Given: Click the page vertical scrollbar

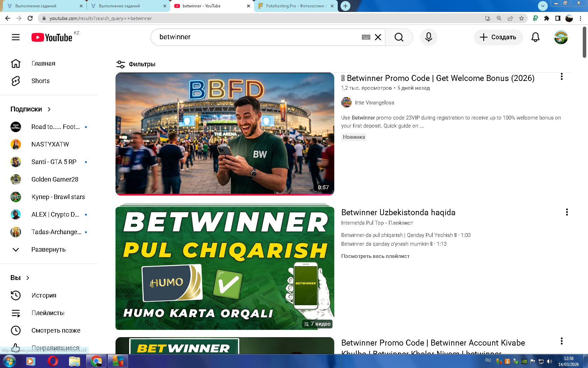Looking at the screenshot, I should (584, 42).
